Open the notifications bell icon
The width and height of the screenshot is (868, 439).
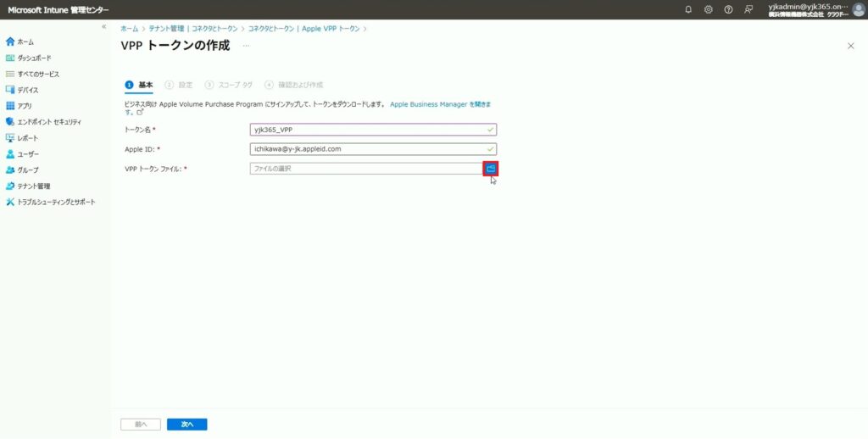pyautogui.click(x=688, y=9)
